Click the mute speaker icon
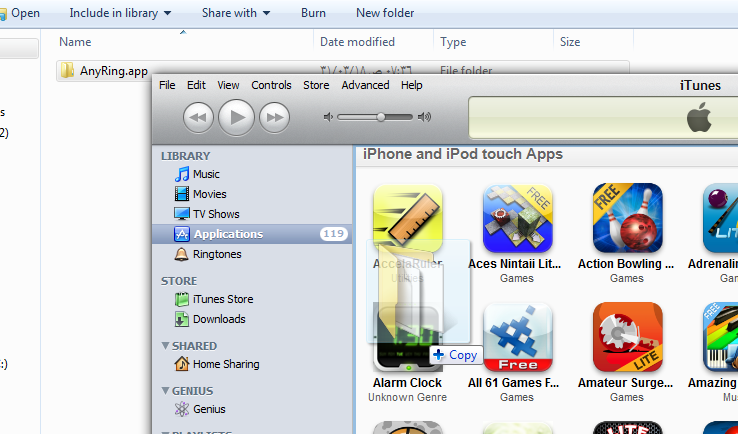The height and width of the screenshot is (434, 738). point(328,117)
